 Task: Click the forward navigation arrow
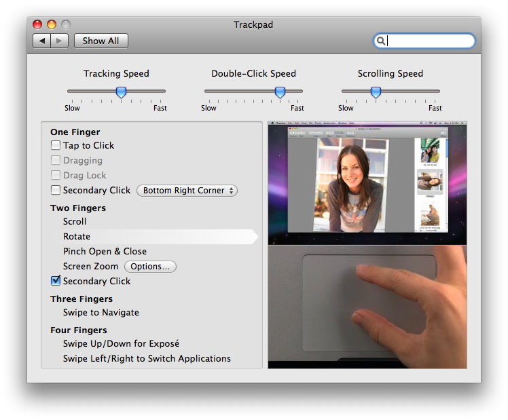point(59,41)
